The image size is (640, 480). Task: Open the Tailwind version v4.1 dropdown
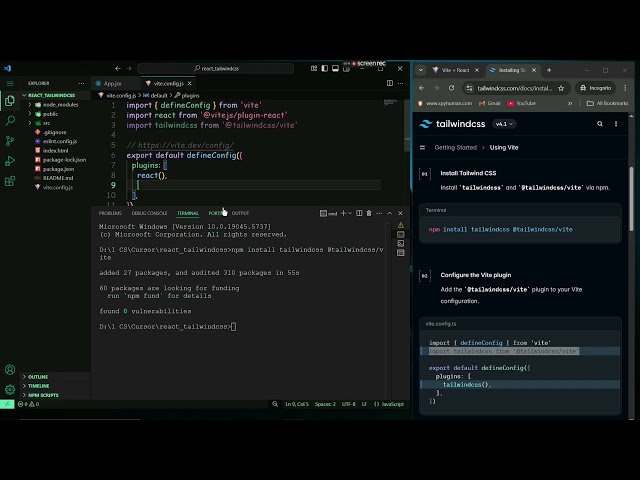click(x=504, y=124)
